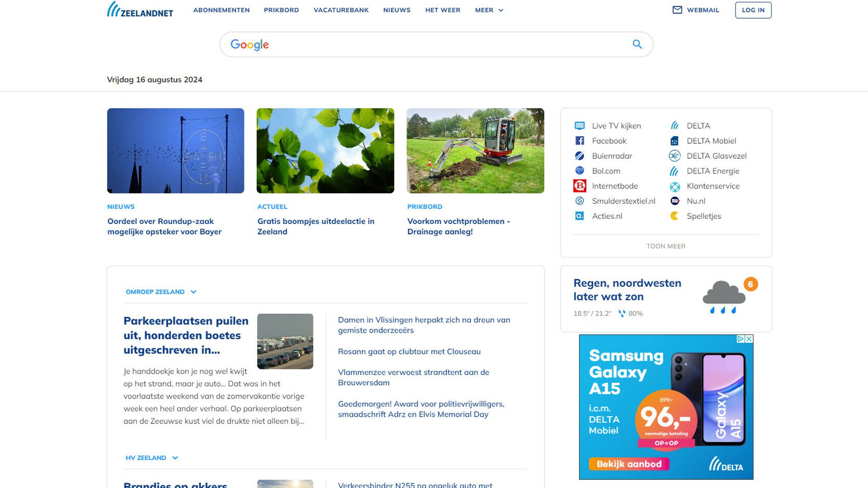Open Bol.com from the quick links
Viewport: 868px width, 488px height.
pos(580,171)
